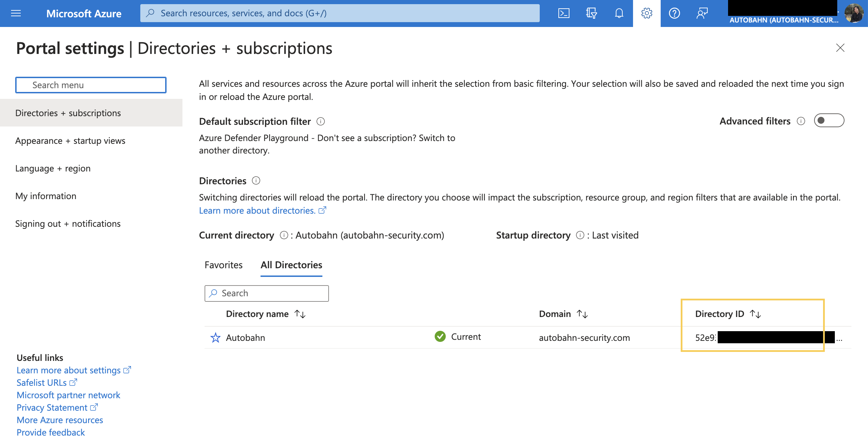The image size is (868, 448).
Task: Close the Portal settings pane
Action: (x=840, y=48)
